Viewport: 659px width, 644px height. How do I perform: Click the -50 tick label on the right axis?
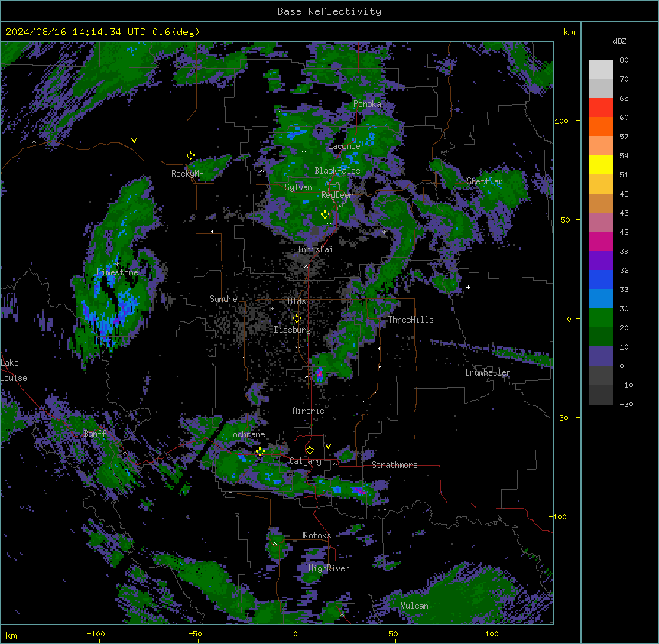coord(561,418)
